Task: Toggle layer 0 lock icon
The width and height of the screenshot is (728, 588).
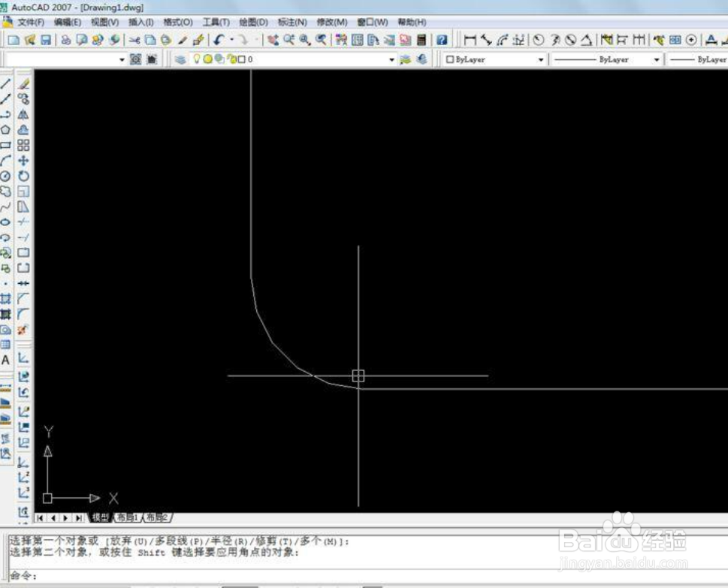Action: point(231,59)
